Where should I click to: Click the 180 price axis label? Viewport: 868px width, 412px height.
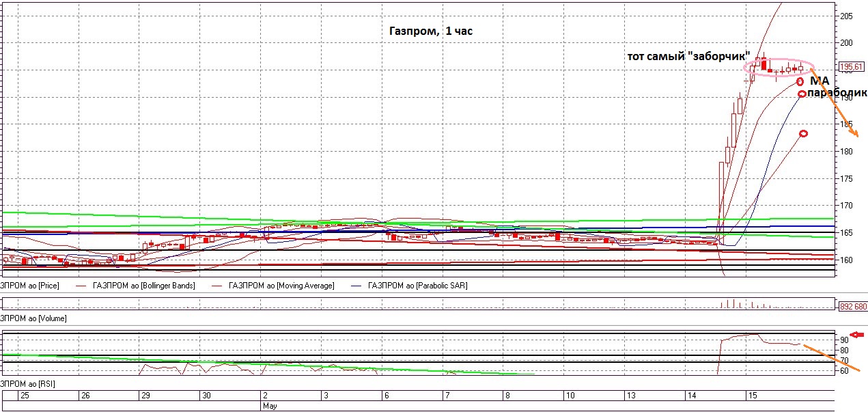pyautogui.click(x=848, y=152)
